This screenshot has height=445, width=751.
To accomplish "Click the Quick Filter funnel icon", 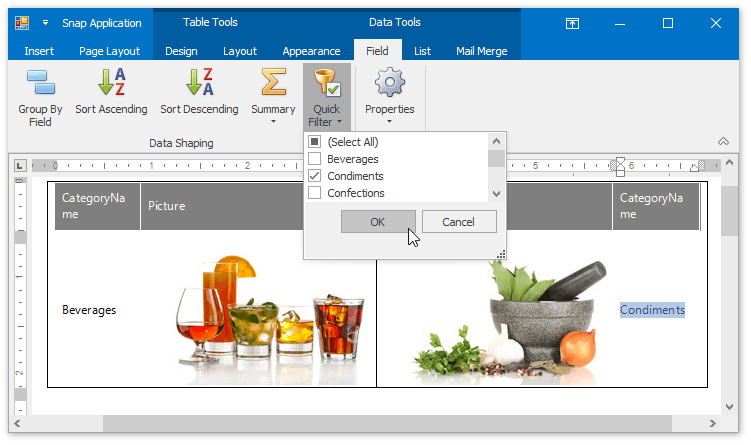I will [x=326, y=82].
